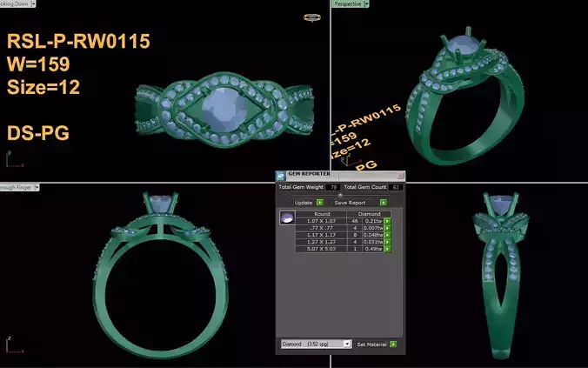
Task: Collapse Gem Reporter header with small up arrow
Action: [x=340, y=195]
